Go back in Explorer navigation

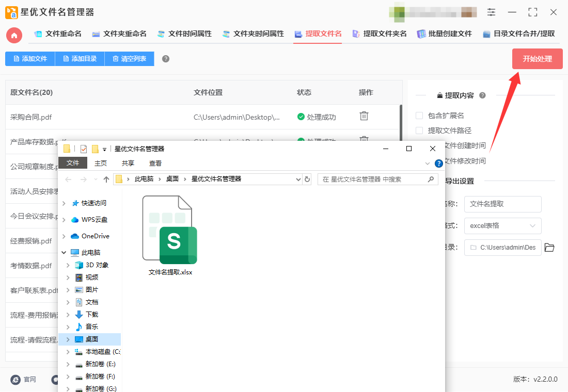(68, 179)
